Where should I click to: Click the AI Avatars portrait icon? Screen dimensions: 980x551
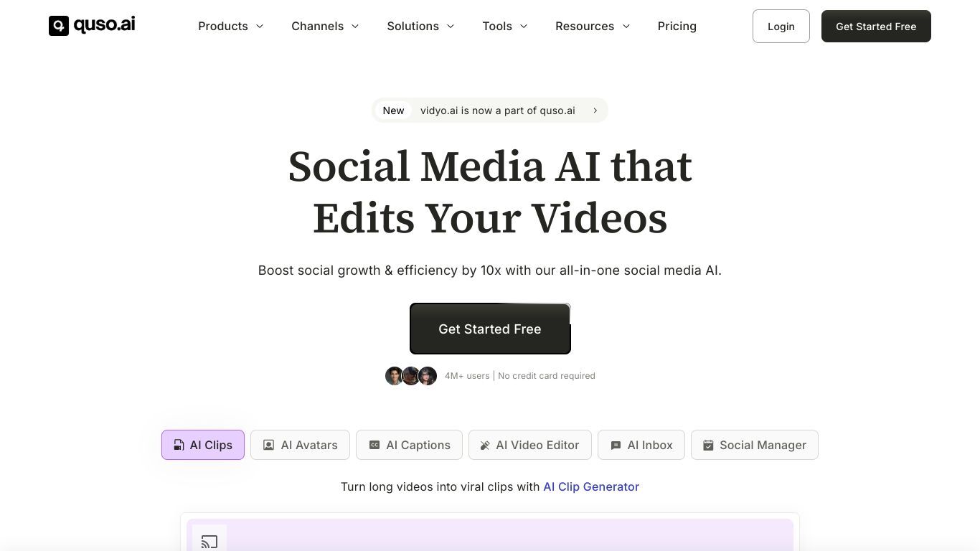tap(268, 445)
